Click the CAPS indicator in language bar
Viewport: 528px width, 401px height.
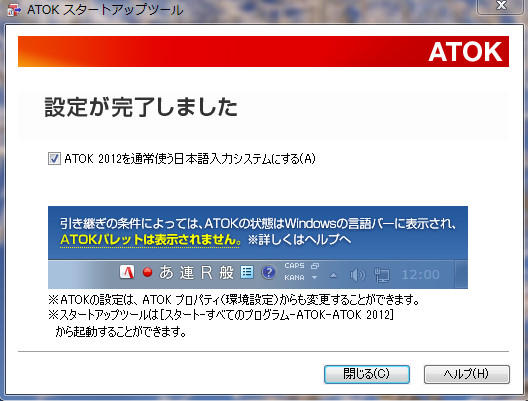point(294,266)
